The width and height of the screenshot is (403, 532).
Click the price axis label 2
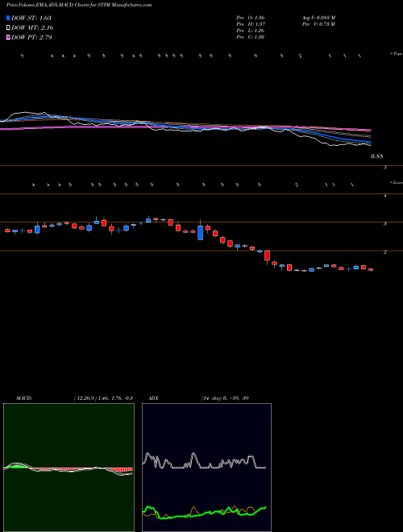pos(385,252)
